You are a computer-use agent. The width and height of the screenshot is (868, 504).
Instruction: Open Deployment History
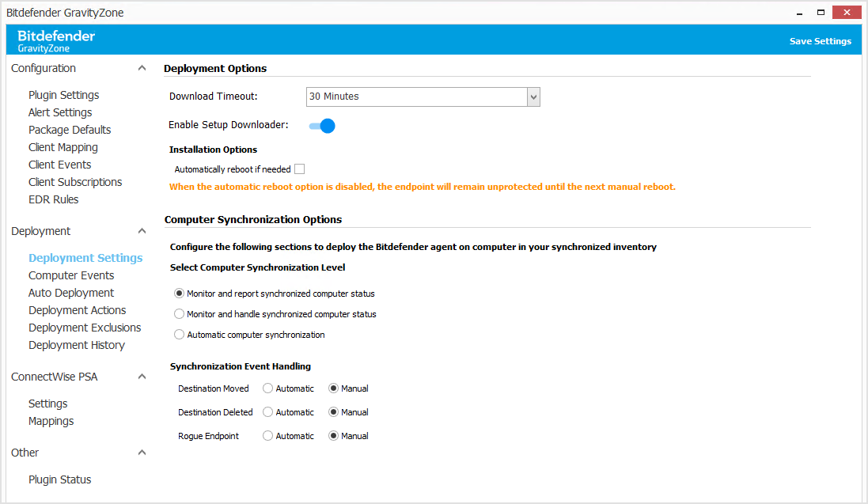point(76,344)
